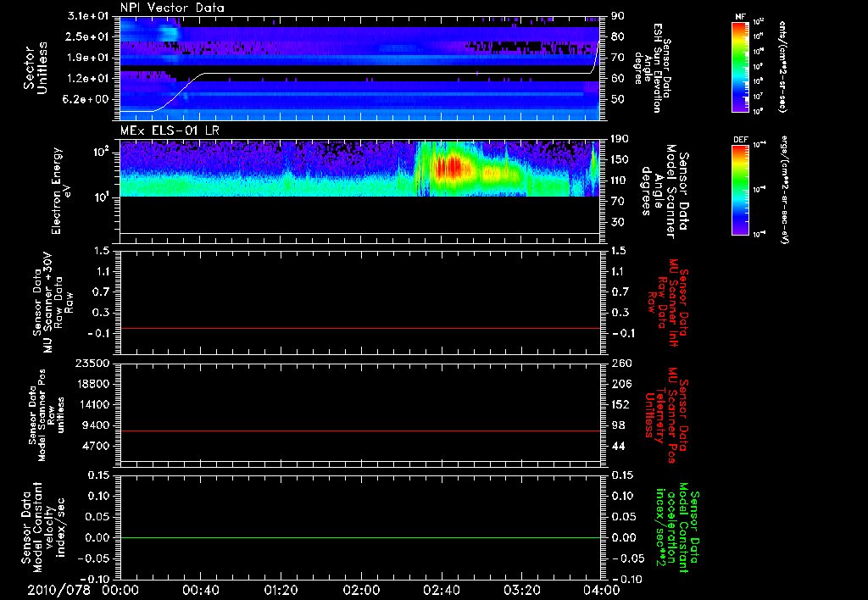
Task: Click the '14100' scanner position axis value
Action: tap(92, 404)
